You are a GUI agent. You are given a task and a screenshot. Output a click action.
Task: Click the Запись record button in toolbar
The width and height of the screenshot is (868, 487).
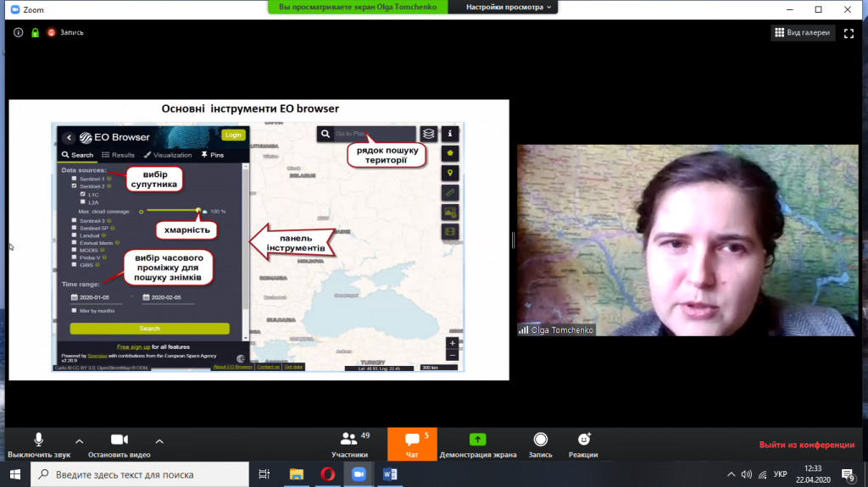pyautogui.click(x=540, y=445)
